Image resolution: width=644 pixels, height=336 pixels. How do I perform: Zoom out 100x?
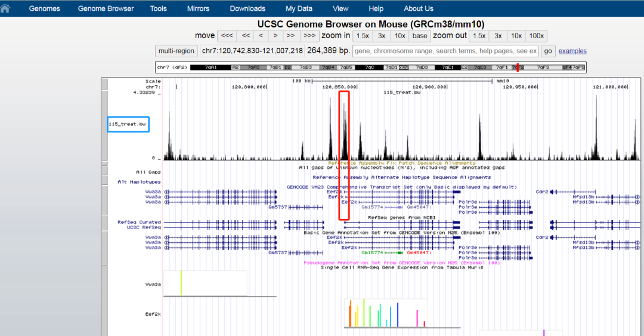(x=537, y=36)
